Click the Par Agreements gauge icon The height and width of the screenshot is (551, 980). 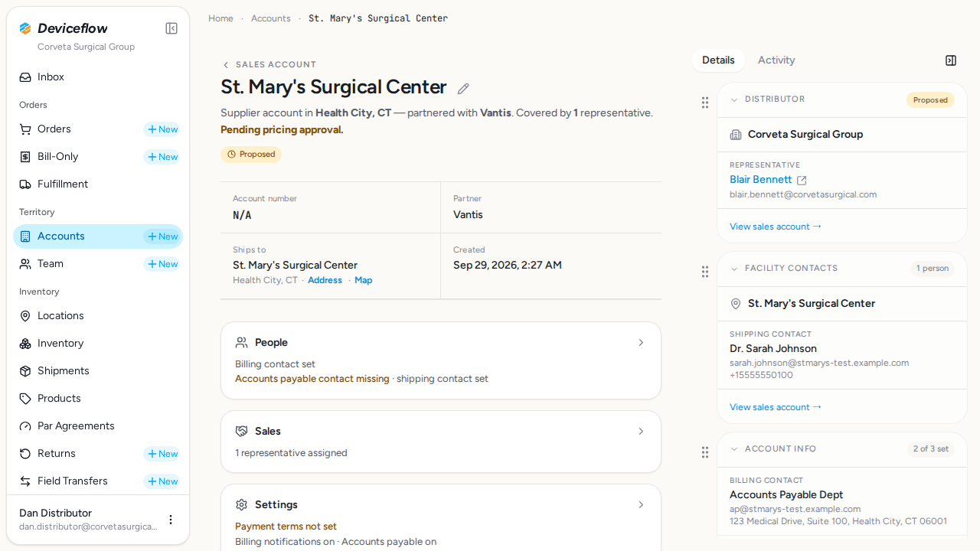pos(25,426)
